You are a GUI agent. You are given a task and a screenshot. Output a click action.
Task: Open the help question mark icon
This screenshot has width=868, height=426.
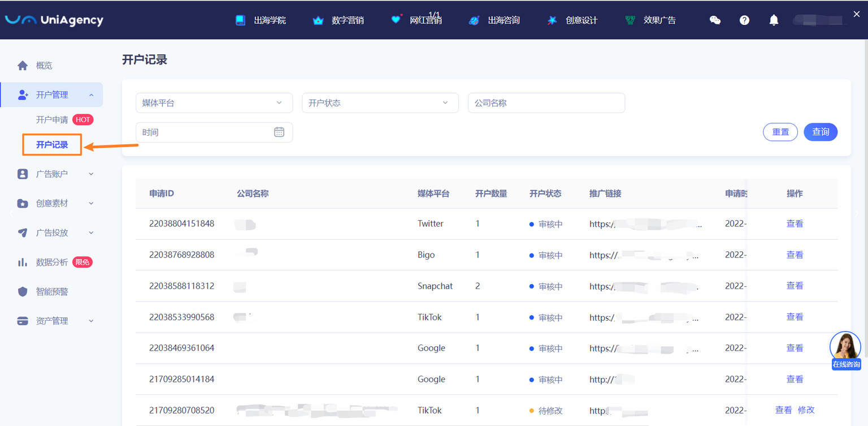744,20
